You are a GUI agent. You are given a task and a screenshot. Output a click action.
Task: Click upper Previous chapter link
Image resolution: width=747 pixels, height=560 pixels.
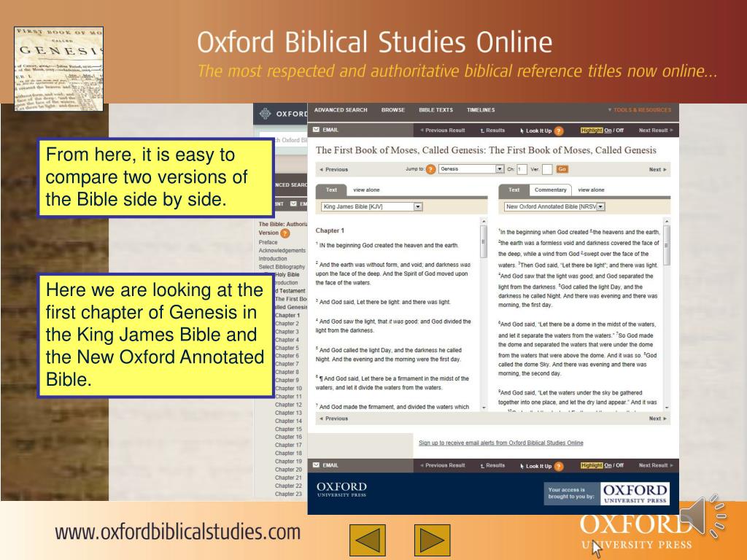[x=333, y=169]
